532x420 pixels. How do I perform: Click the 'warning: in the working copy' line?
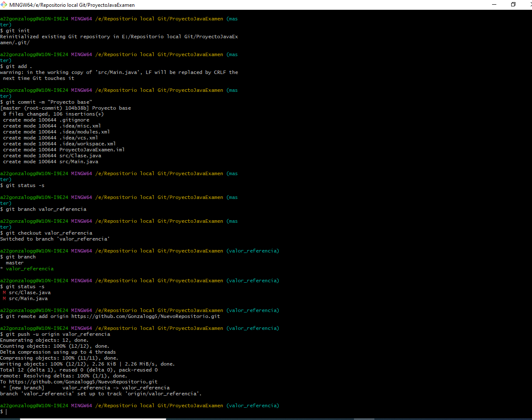119,72
